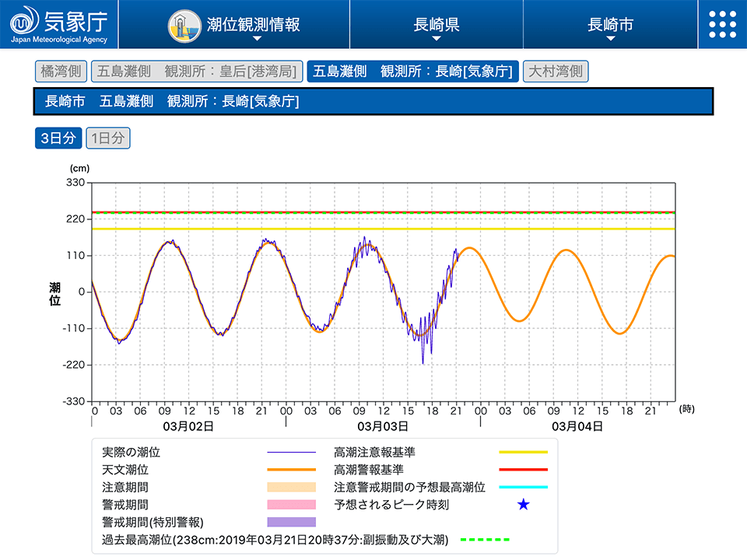Click the blue star peak time icon
Viewport: 747px width, 560px height.
click(524, 505)
